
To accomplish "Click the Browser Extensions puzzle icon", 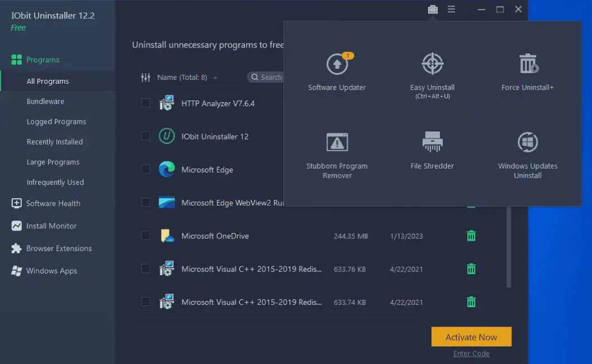I will [x=16, y=248].
